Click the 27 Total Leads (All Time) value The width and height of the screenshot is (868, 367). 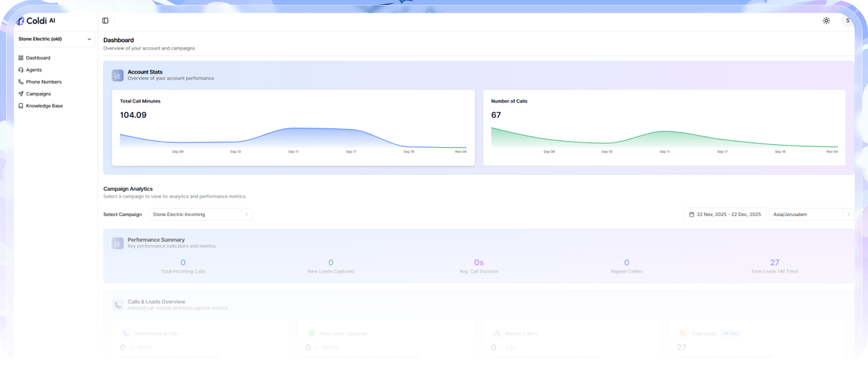[775, 263]
